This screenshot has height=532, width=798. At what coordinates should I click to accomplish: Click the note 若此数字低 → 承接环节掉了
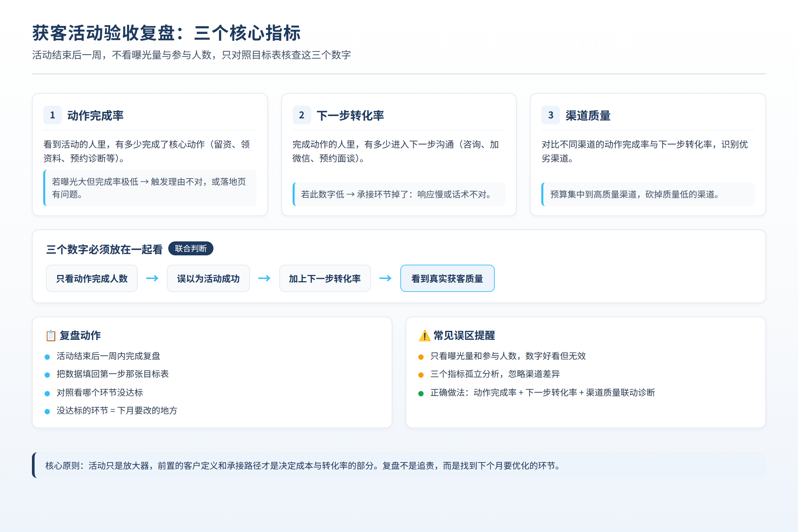(399, 194)
